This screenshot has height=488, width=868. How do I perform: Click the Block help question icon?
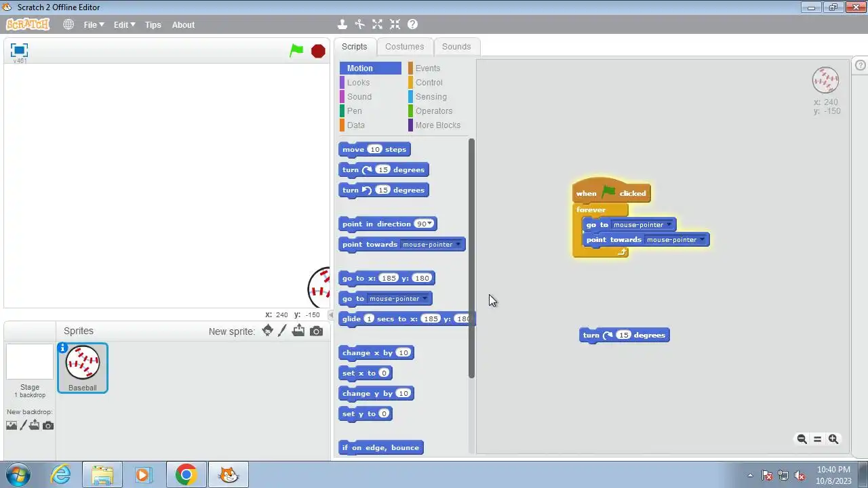point(412,24)
